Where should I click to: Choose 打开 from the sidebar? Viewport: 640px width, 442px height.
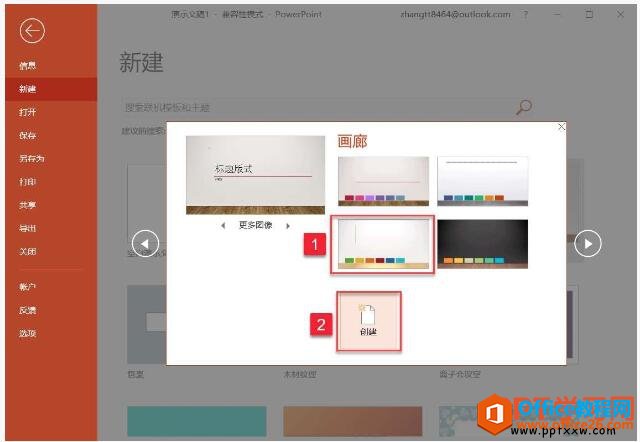point(27,112)
